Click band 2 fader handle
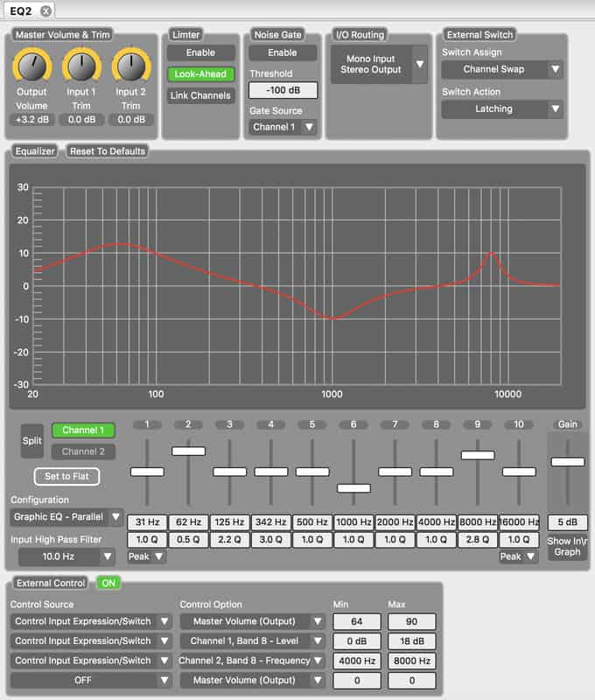This screenshot has height=700, width=595. click(x=188, y=451)
